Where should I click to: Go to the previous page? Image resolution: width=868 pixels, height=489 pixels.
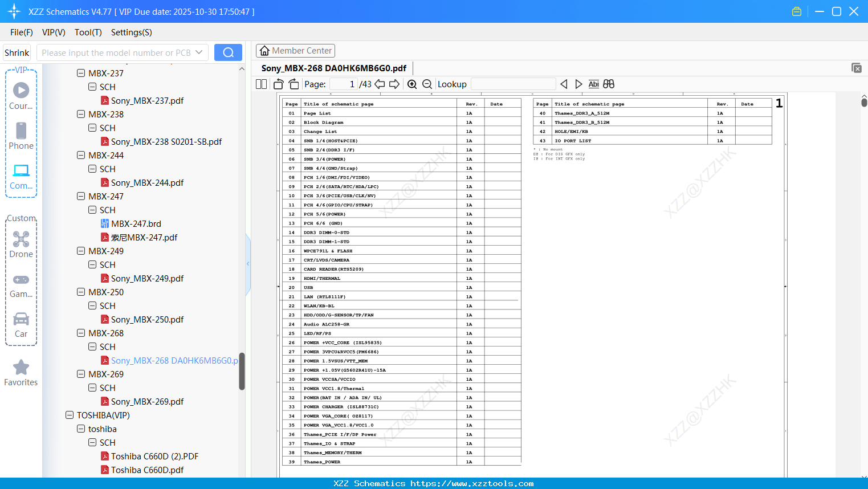click(x=380, y=84)
